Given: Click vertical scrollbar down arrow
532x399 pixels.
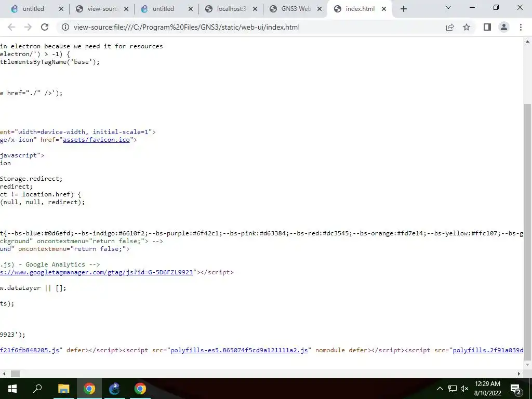Looking at the screenshot, I should 528,365.
